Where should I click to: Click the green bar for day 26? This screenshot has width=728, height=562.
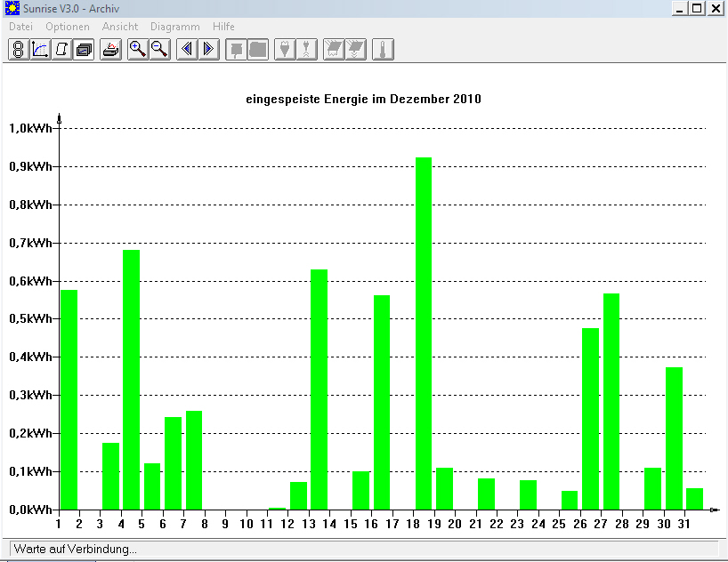(x=591, y=419)
